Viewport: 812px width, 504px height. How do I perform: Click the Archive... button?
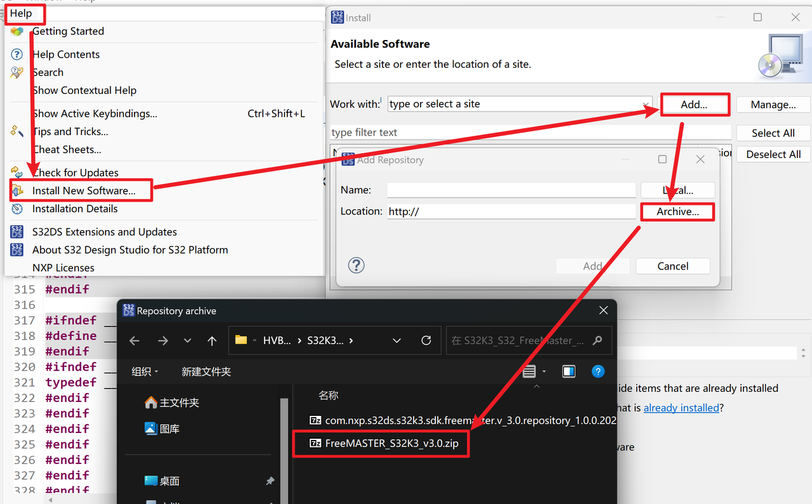(x=677, y=212)
